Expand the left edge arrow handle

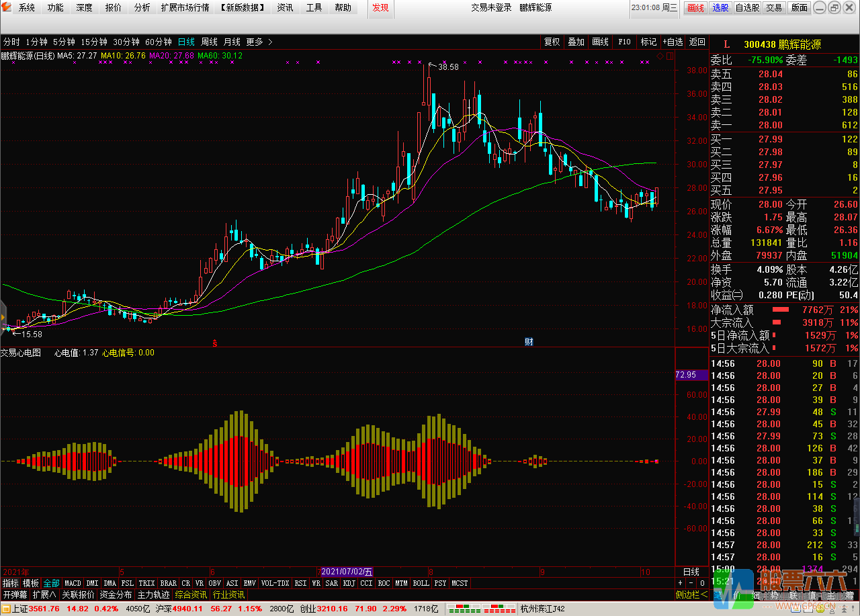pos(3,318)
